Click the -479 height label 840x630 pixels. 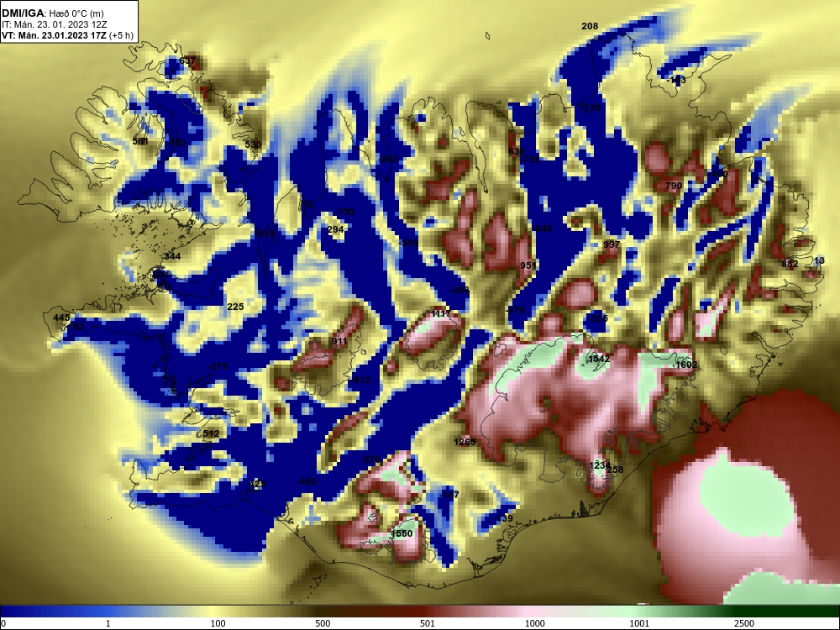[x=516, y=310]
